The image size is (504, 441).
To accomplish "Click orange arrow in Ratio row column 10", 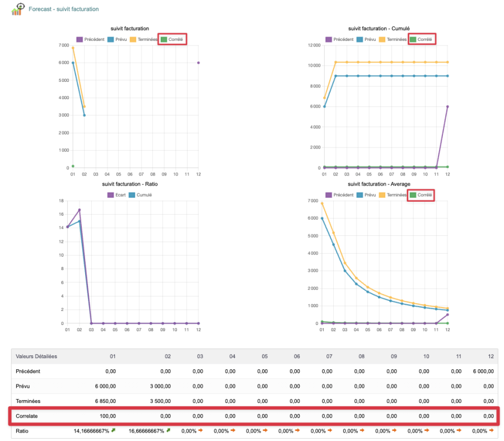I will tap(428, 431).
